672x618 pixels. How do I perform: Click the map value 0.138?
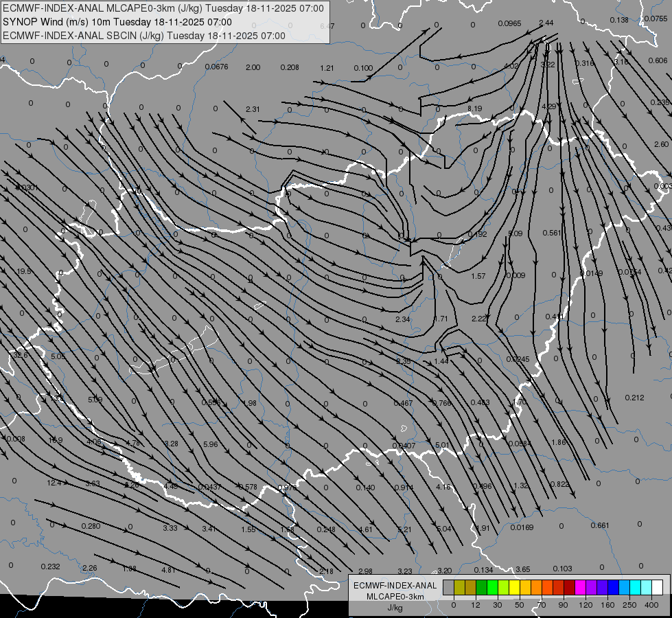coord(619,20)
